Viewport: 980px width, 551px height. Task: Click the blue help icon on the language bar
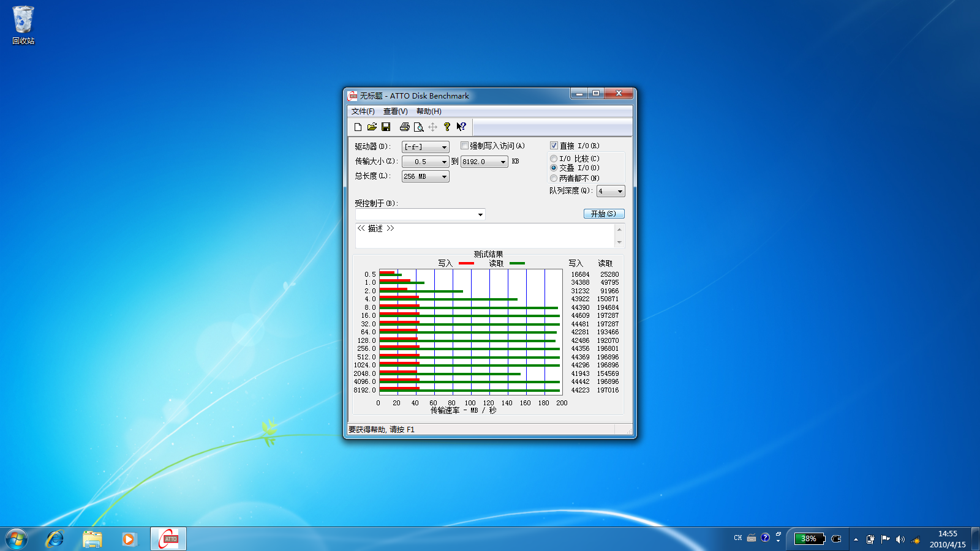point(765,538)
